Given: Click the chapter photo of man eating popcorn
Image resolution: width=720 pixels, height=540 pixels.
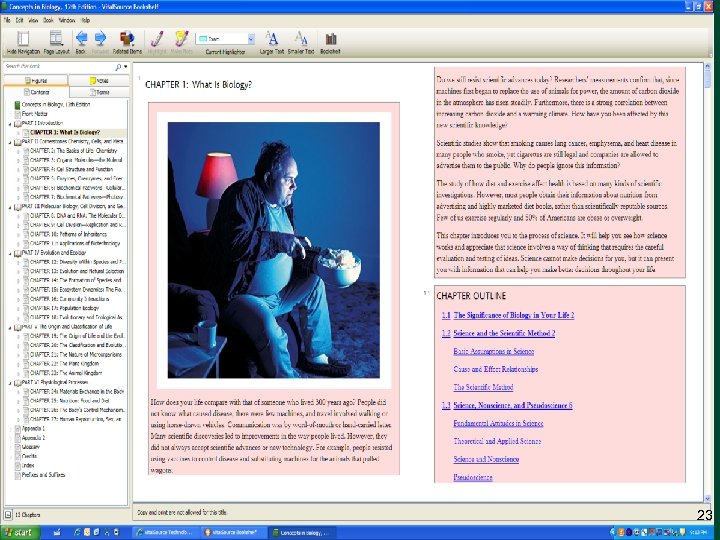Looking at the screenshot, I should click(x=274, y=250).
